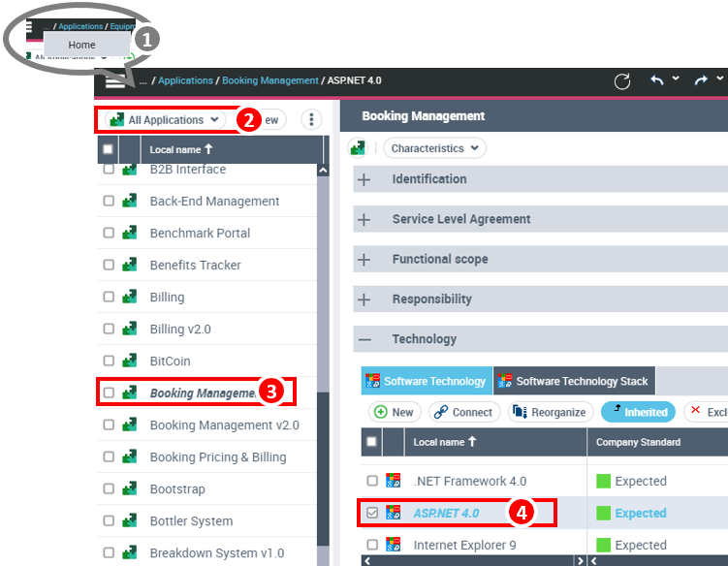Image resolution: width=728 pixels, height=566 pixels.
Task: Open the three-dot options menu
Action: coord(310,119)
